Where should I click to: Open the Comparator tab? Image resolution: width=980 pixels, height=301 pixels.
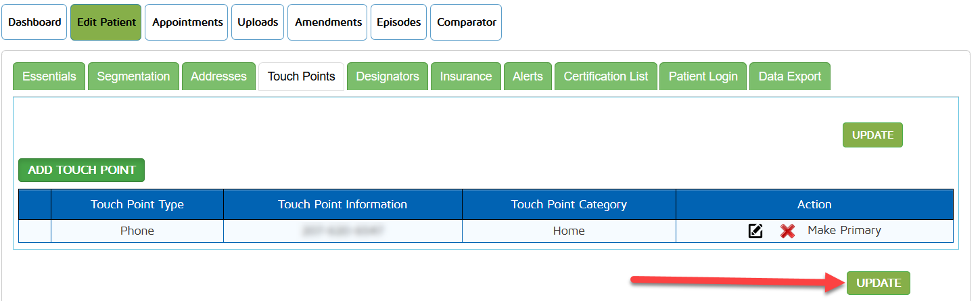coord(466,22)
